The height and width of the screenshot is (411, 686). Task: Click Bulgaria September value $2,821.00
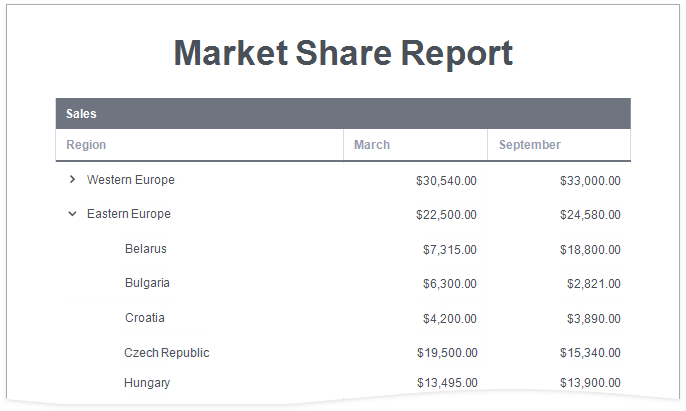tap(593, 284)
